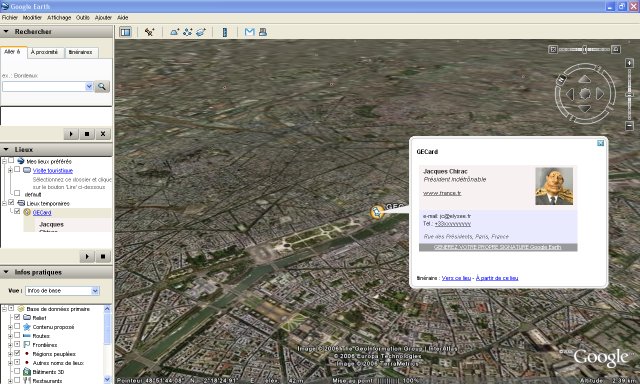Collapse the Rechercher panel header triangle

click(6, 31)
